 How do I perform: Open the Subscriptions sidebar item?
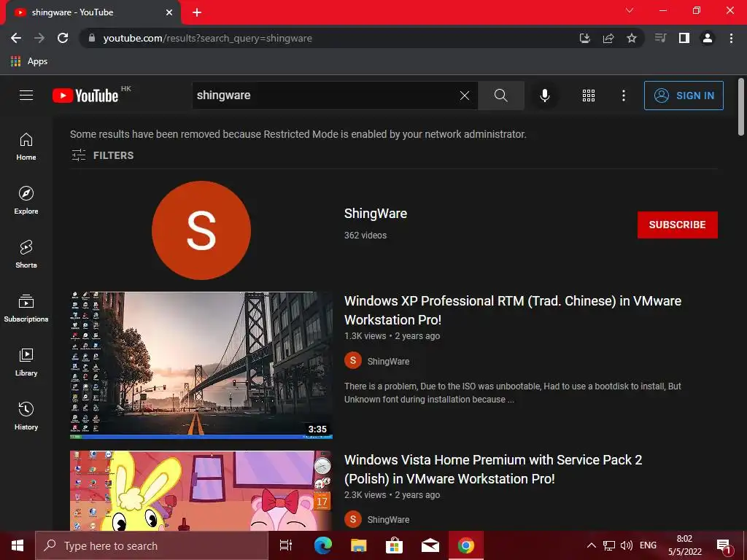[x=26, y=308]
